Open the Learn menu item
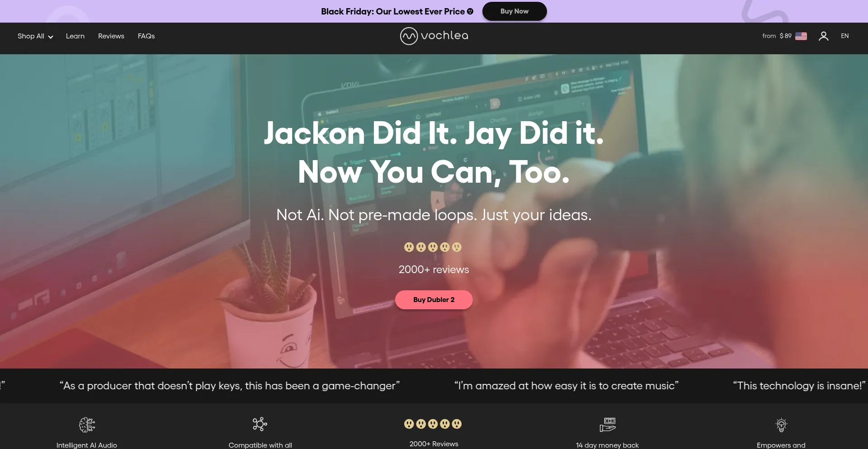 75,36
